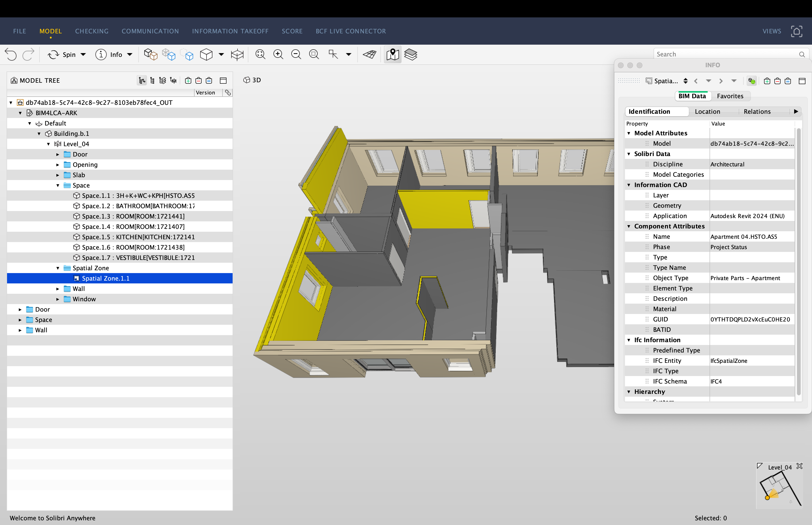Select the Favorites tab in Info
Image resolution: width=812 pixels, height=525 pixels.
click(730, 96)
